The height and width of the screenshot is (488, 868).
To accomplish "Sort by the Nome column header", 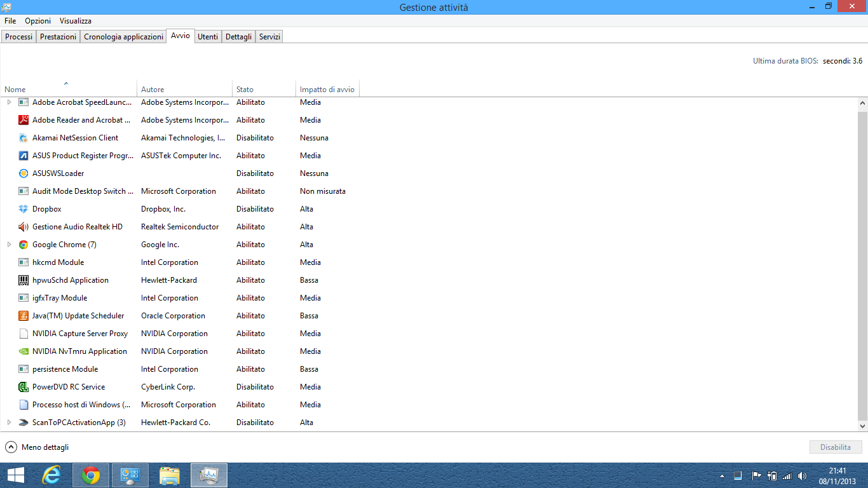I will pyautogui.click(x=69, y=90).
